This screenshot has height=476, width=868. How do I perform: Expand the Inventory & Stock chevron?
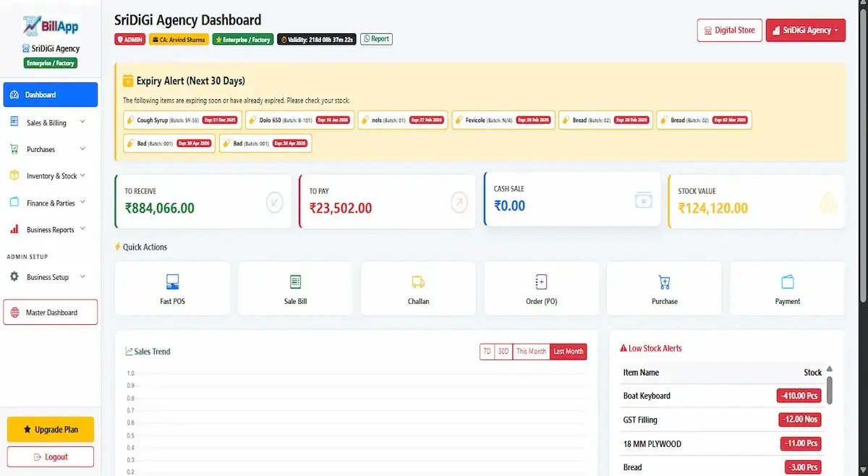[x=82, y=175]
